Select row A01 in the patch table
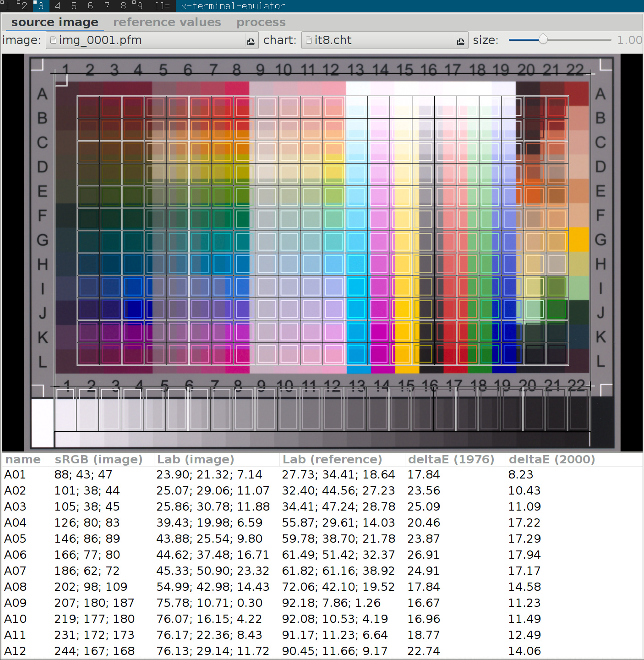This screenshot has width=644, height=660. (322, 475)
